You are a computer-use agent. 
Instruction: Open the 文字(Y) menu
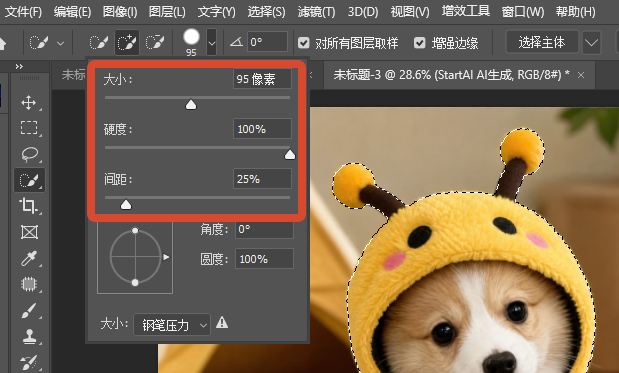(x=216, y=11)
